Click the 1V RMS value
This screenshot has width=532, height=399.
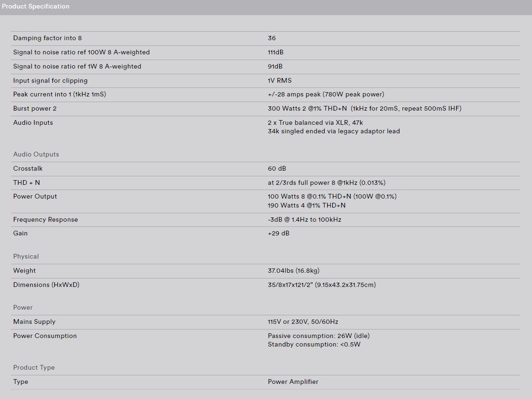pyautogui.click(x=280, y=81)
